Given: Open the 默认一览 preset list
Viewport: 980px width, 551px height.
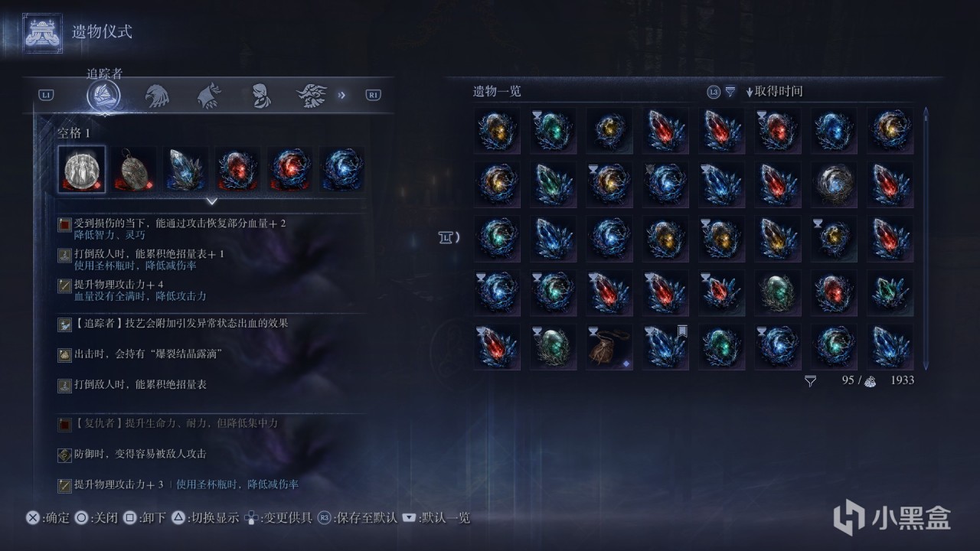Looking at the screenshot, I should click(x=436, y=518).
